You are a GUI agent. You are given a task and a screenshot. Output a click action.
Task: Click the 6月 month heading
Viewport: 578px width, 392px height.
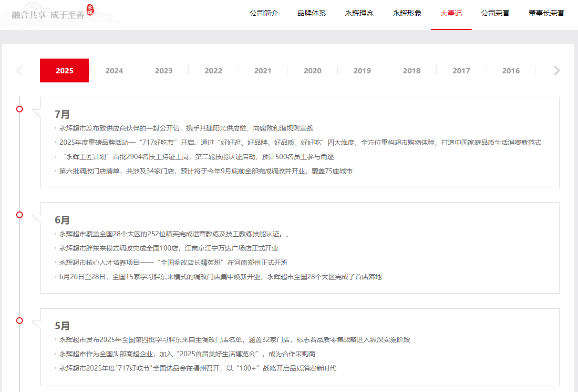62,220
